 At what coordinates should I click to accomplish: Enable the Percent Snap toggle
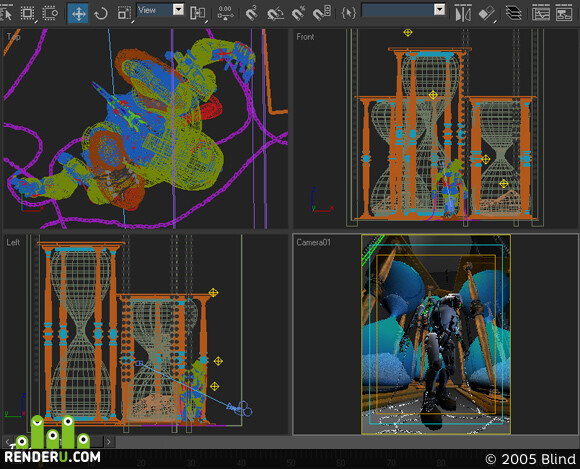point(298,14)
